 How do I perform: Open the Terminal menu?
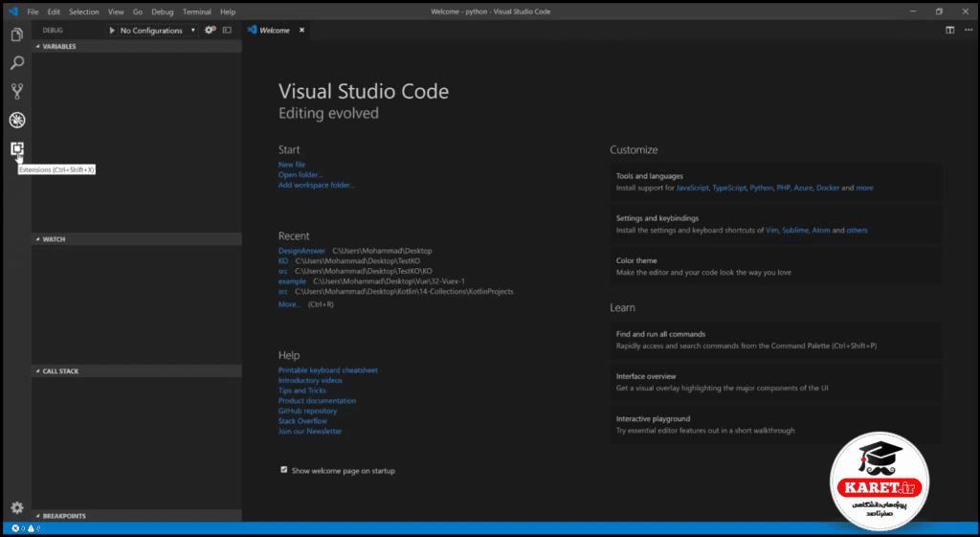[x=197, y=11]
